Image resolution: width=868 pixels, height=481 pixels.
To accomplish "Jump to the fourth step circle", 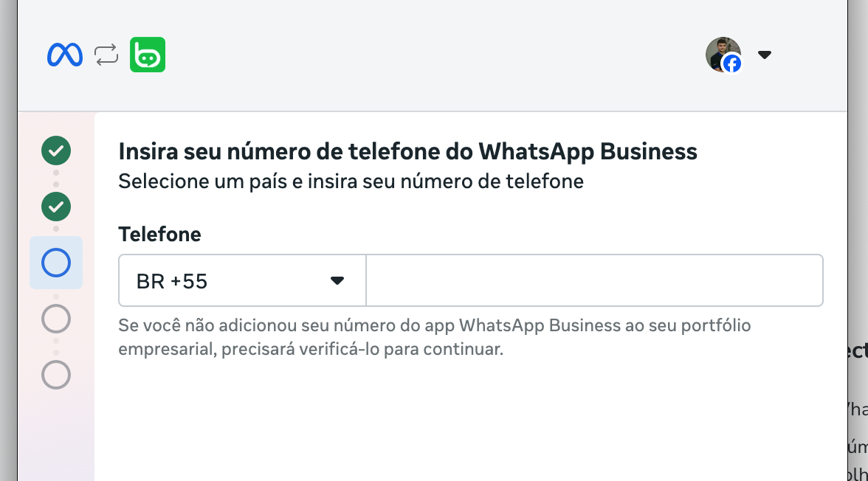I will click(x=56, y=319).
